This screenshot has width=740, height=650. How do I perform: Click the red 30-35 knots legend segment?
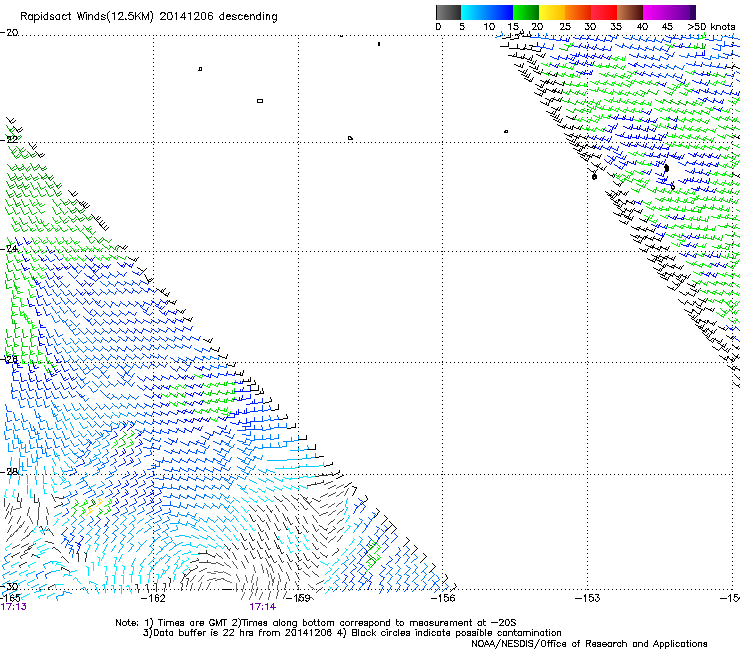pyautogui.click(x=604, y=12)
